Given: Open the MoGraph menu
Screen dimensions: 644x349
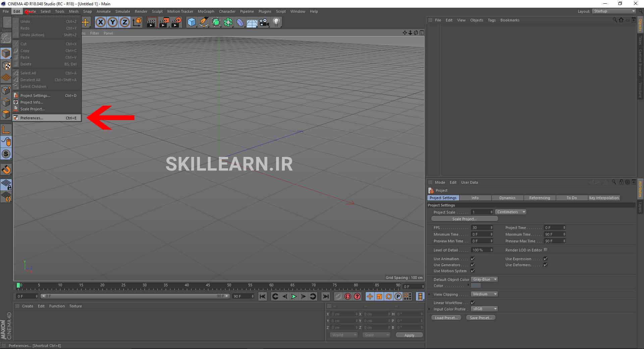Looking at the screenshot, I should 206,11.
